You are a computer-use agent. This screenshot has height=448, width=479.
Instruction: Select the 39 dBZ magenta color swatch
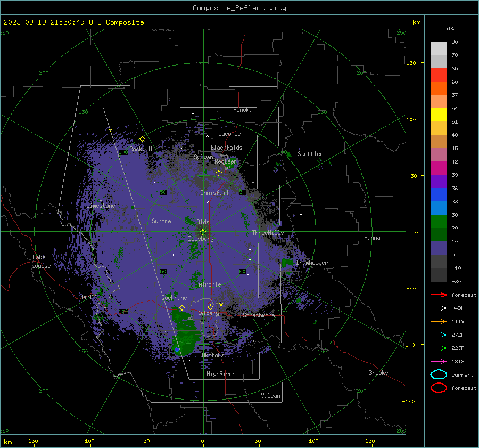[x=439, y=168]
